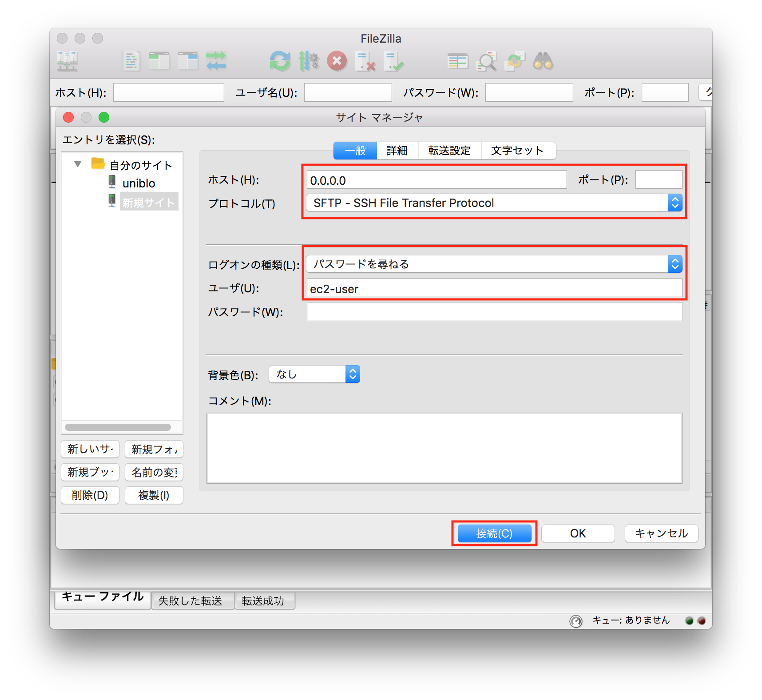Open the ログオンの種類 dropdown
The width and height of the screenshot is (762, 700).
click(494, 264)
